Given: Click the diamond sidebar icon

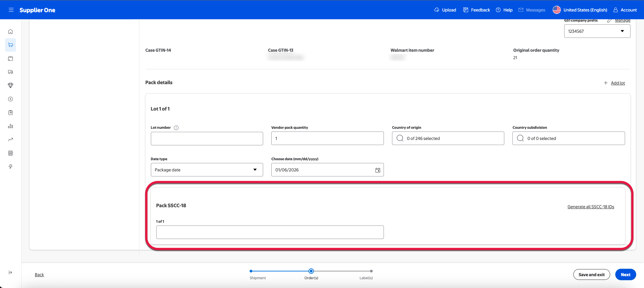Looking at the screenshot, I should tap(10, 86).
